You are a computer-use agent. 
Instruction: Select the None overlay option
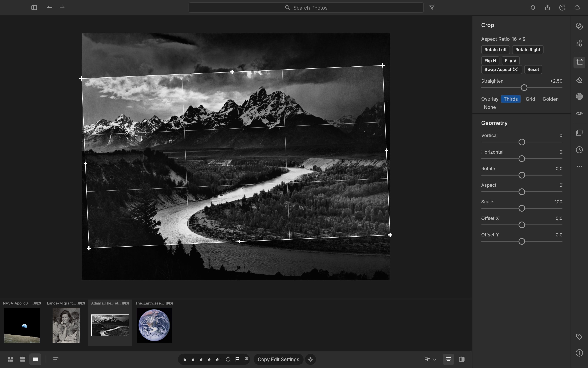[x=490, y=107]
